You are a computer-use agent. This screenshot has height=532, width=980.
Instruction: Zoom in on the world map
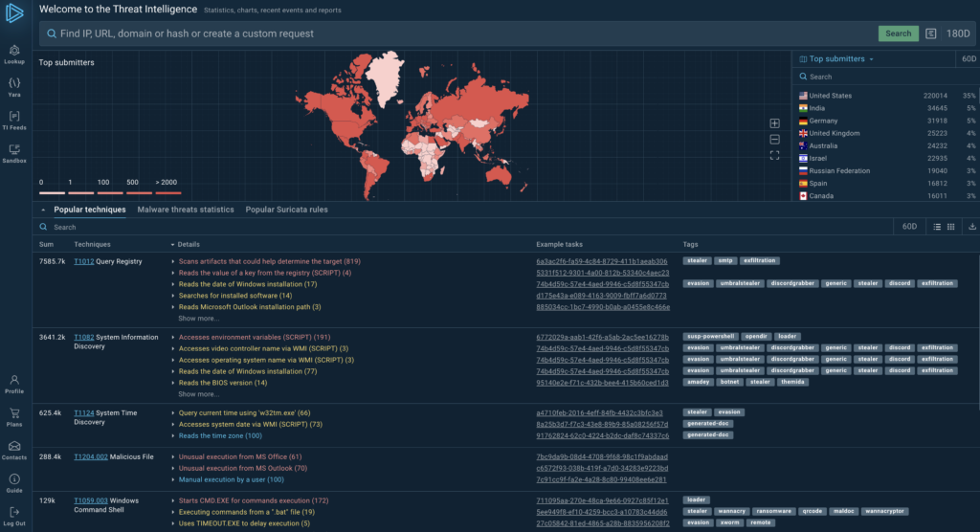click(774, 123)
